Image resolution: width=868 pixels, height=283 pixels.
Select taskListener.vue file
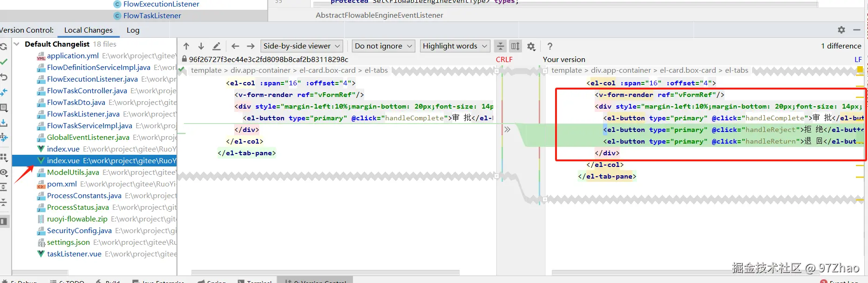click(x=95, y=254)
